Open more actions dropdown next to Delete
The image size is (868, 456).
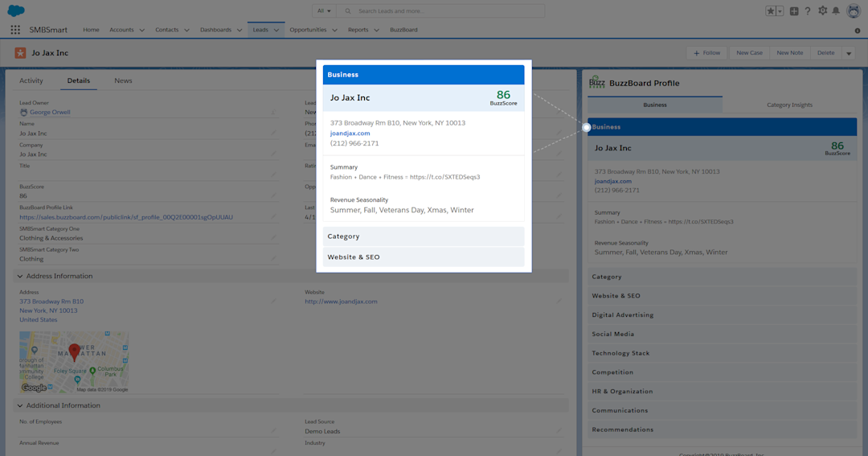click(849, 53)
